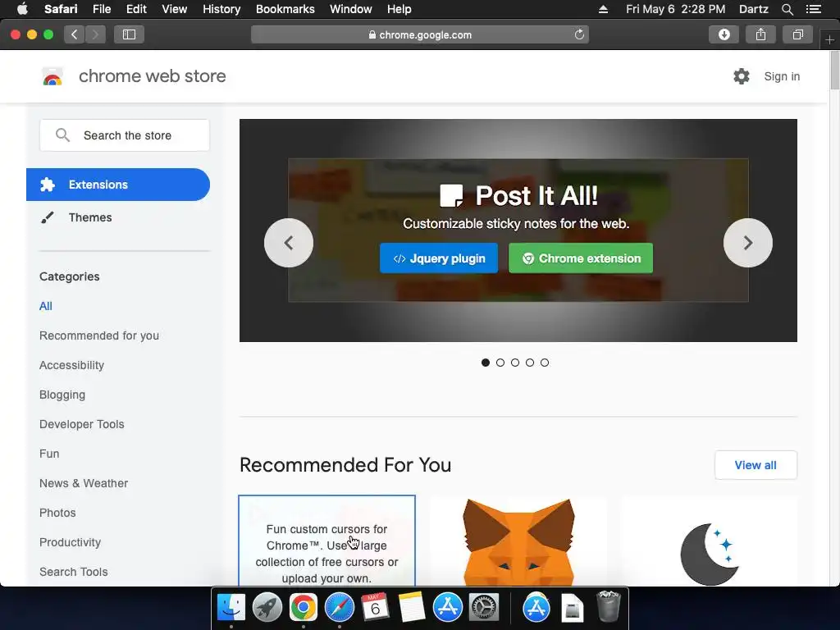Select the Extensions tab in the sidebar
840x630 pixels.
coord(118,185)
